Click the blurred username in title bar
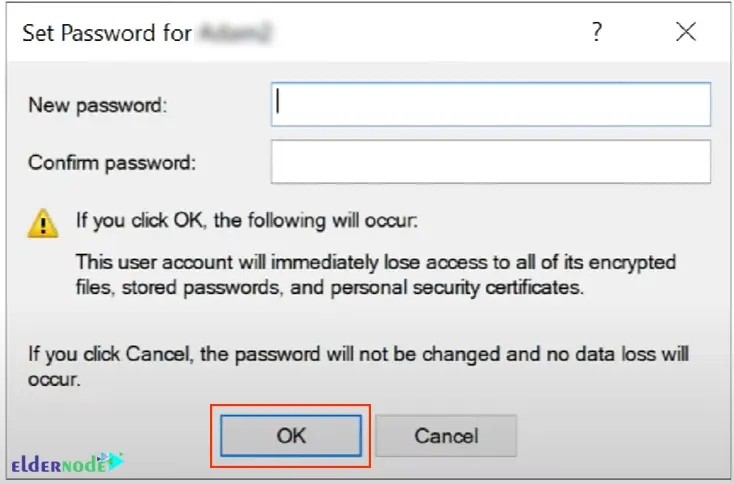 point(235,33)
